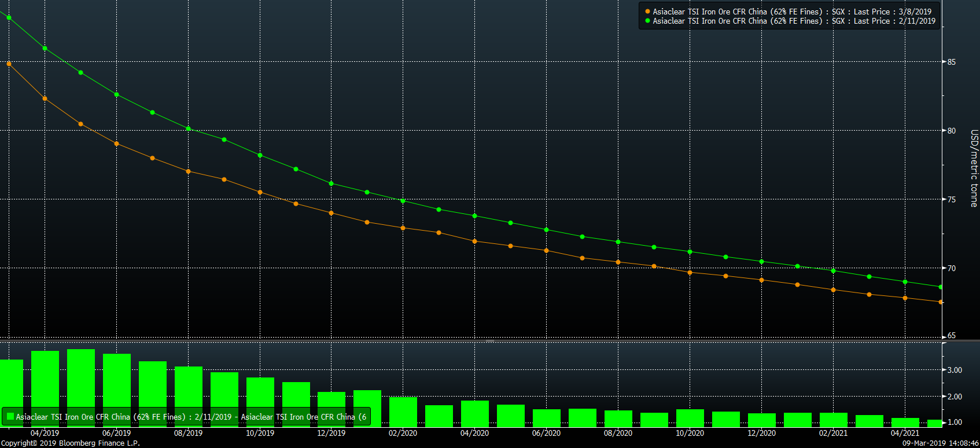Click the lower panel spread legend label
980x448 pixels.
(191, 417)
